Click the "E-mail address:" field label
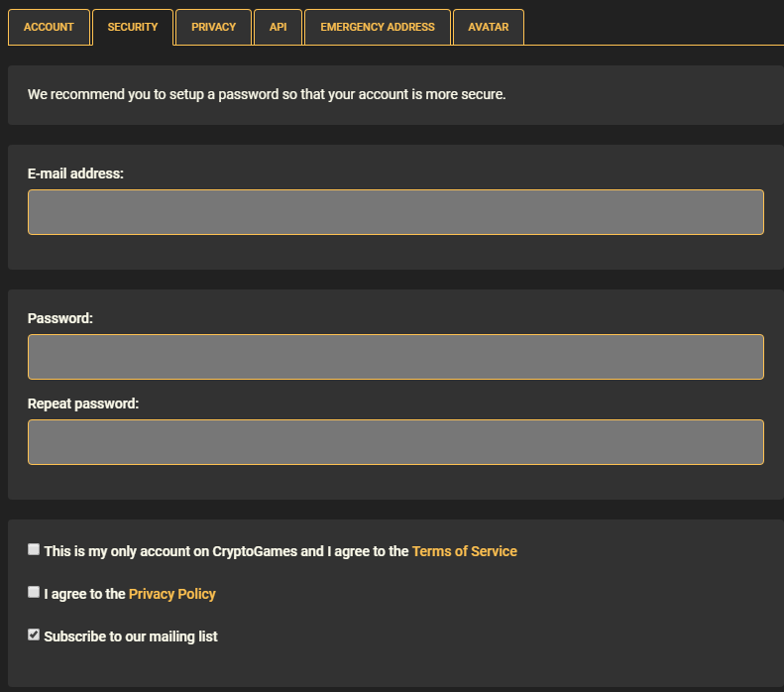Screen dimensions: 784x692 pyautogui.click(x=75, y=173)
